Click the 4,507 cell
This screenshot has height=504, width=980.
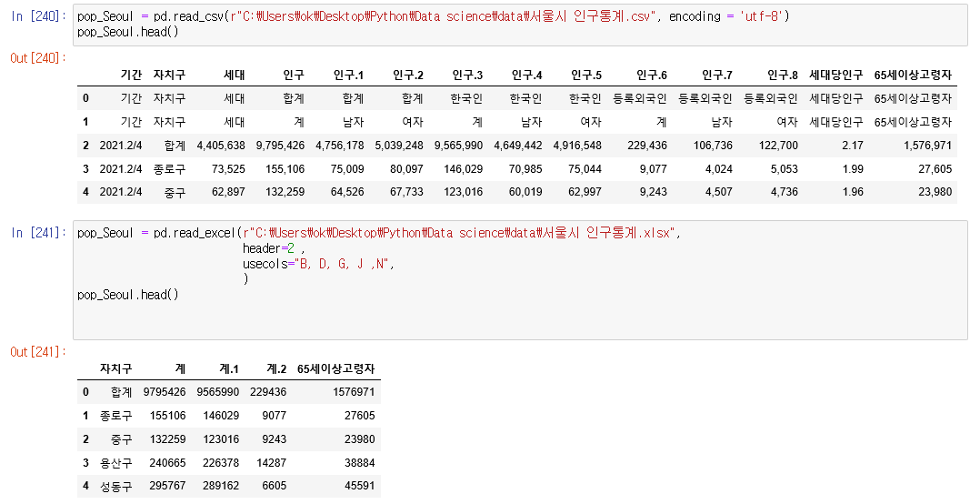(719, 192)
